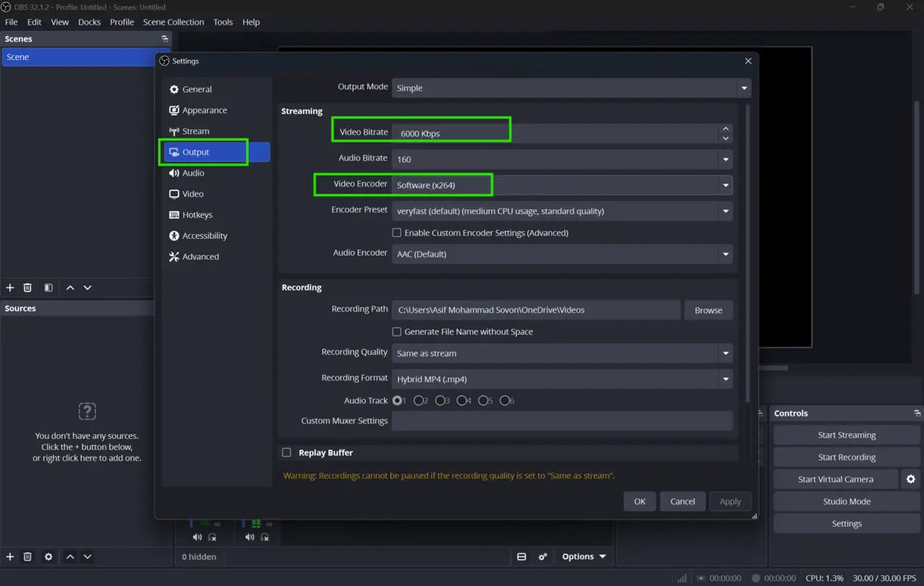
Task: Toggle monitoring headphone icon on first channel
Action: point(213,537)
